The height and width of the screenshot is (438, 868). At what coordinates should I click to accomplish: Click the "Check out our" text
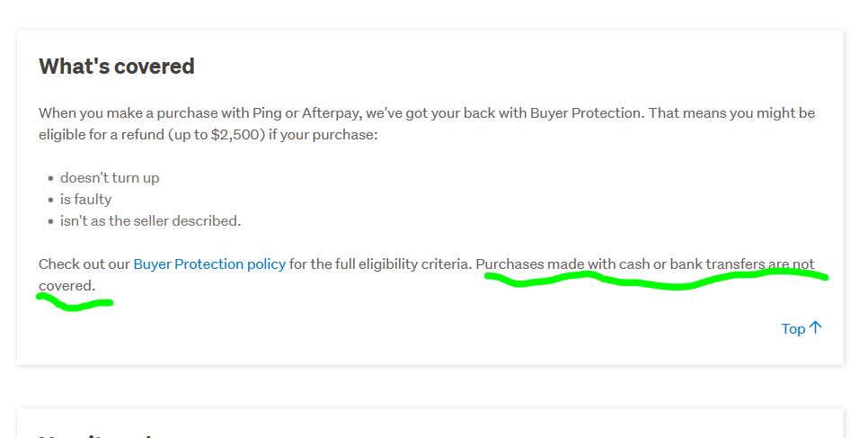click(x=84, y=264)
